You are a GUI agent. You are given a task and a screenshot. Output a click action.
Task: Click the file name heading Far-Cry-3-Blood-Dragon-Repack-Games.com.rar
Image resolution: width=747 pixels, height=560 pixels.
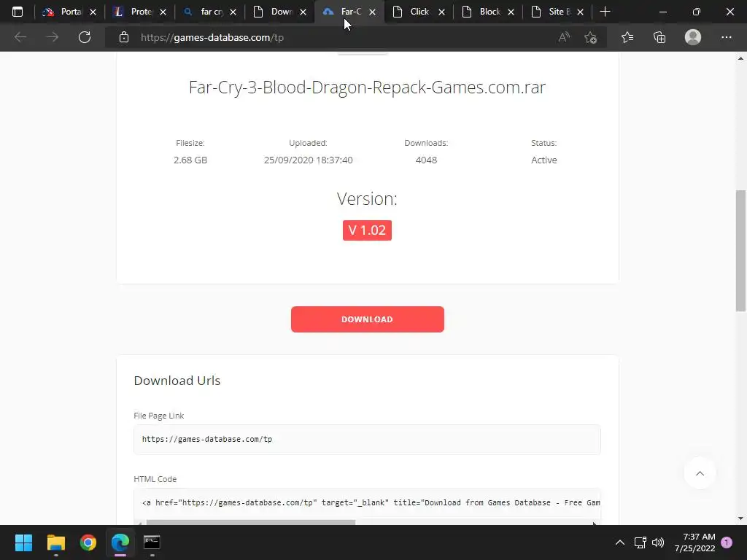click(367, 87)
